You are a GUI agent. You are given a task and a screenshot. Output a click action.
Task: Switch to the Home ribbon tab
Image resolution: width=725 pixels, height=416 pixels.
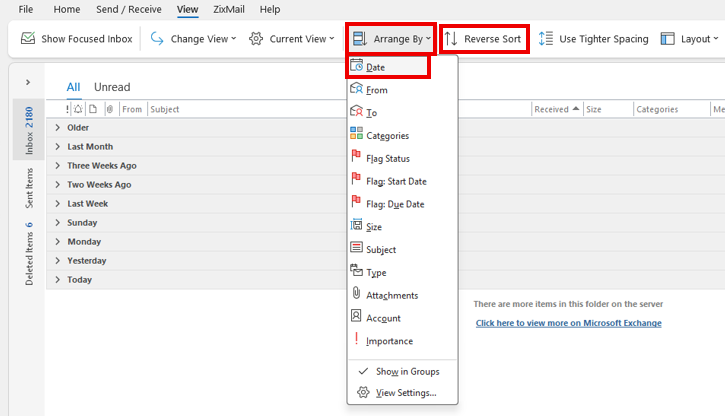tap(67, 9)
